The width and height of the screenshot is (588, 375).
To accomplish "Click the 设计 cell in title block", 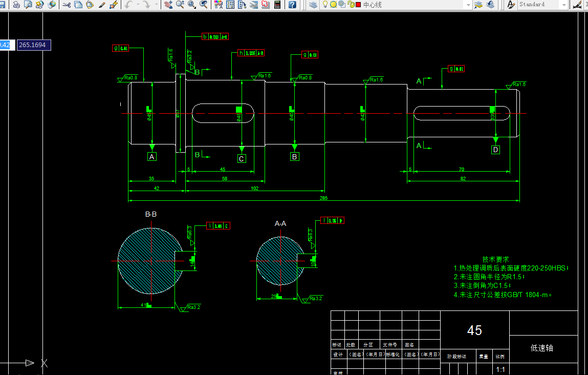I will point(338,355).
